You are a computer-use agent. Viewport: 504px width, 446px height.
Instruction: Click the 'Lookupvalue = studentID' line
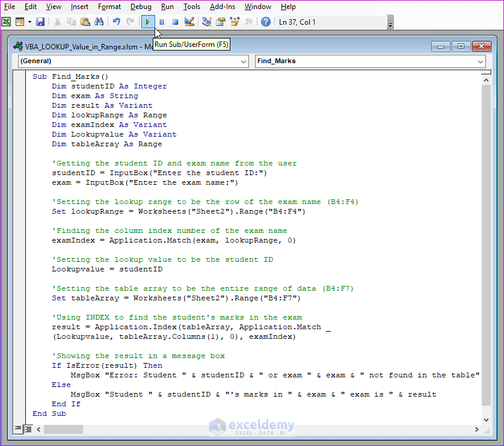(108, 270)
